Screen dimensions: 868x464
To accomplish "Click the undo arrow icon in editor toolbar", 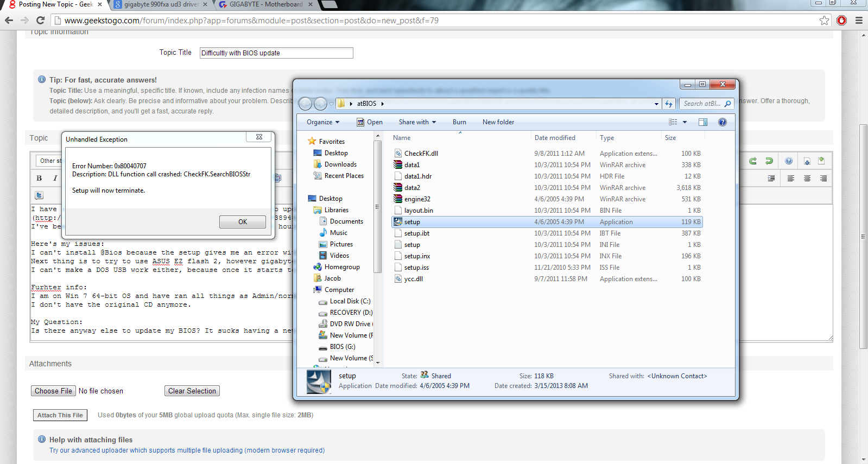I will click(753, 161).
